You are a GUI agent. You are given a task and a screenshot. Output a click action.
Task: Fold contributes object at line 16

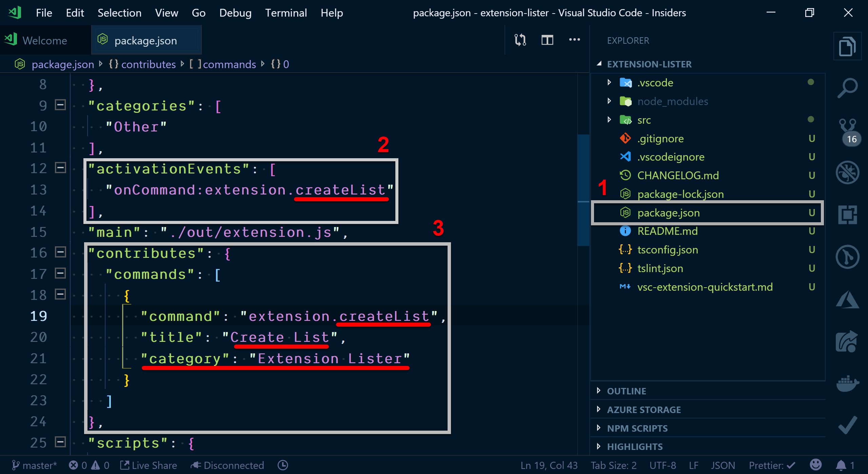tap(60, 252)
